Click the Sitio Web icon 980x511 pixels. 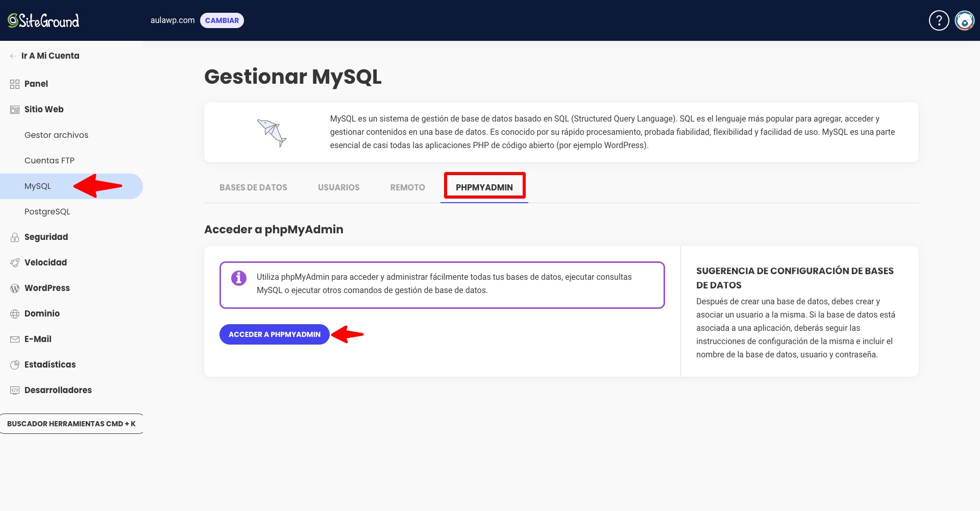pyautogui.click(x=14, y=109)
